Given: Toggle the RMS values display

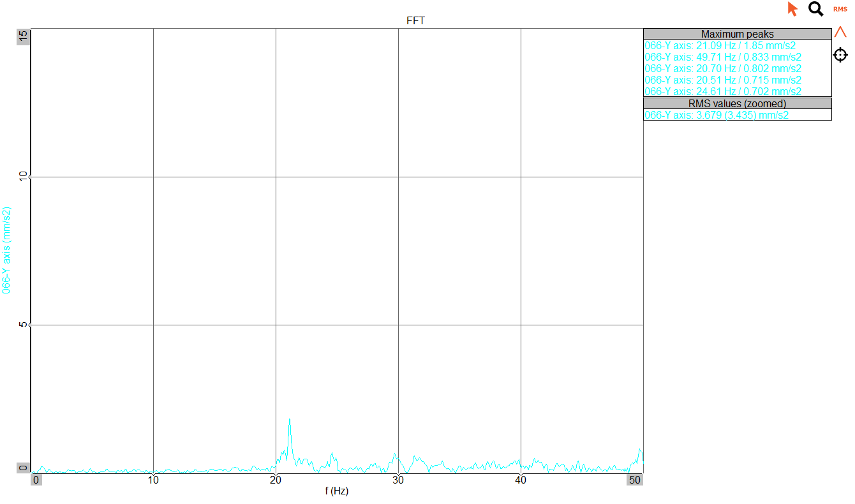Looking at the screenshot, I should 840,9.
